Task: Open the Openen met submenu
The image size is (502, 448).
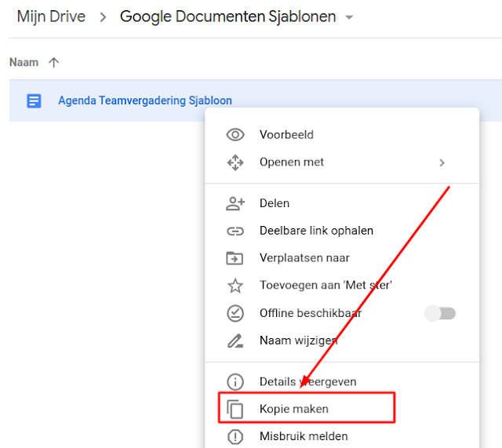Action: (342, 162)
